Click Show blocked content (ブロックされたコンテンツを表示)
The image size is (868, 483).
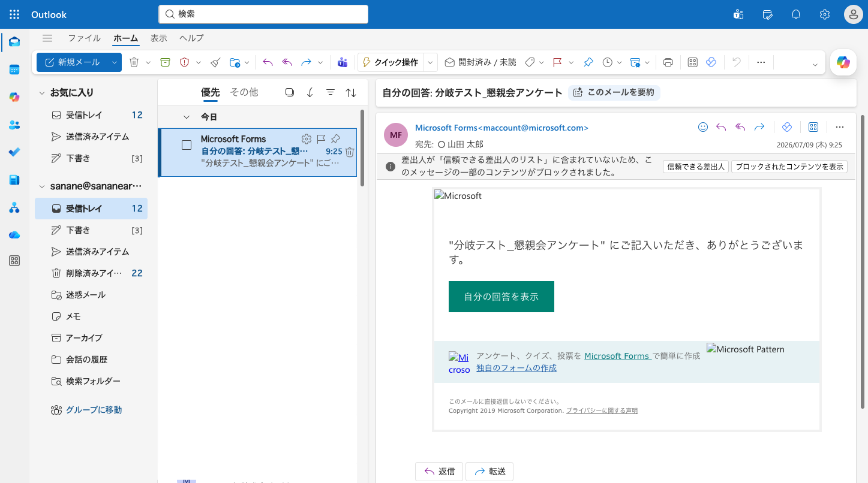point(789,167)
